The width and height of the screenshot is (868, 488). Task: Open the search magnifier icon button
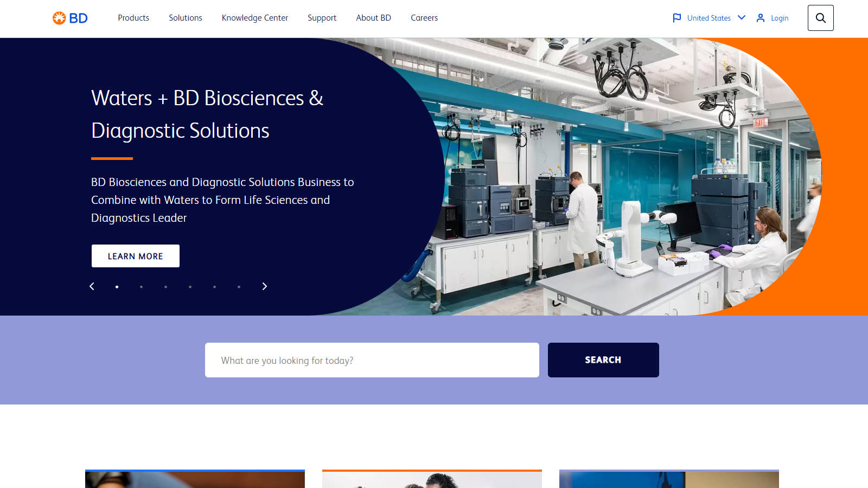pyautogui.click(x=820, y=18)
